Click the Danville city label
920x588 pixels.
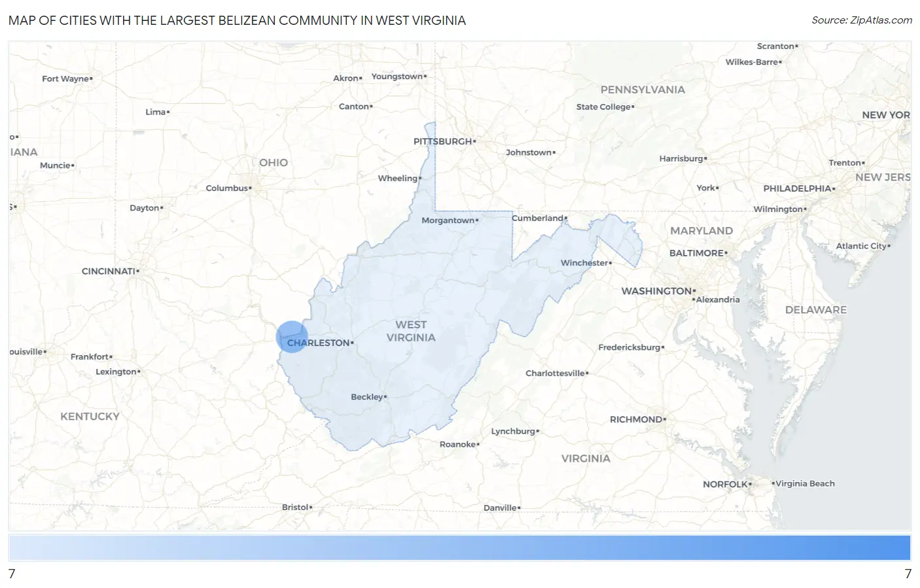pyautogui.click(x=500, y=508)
